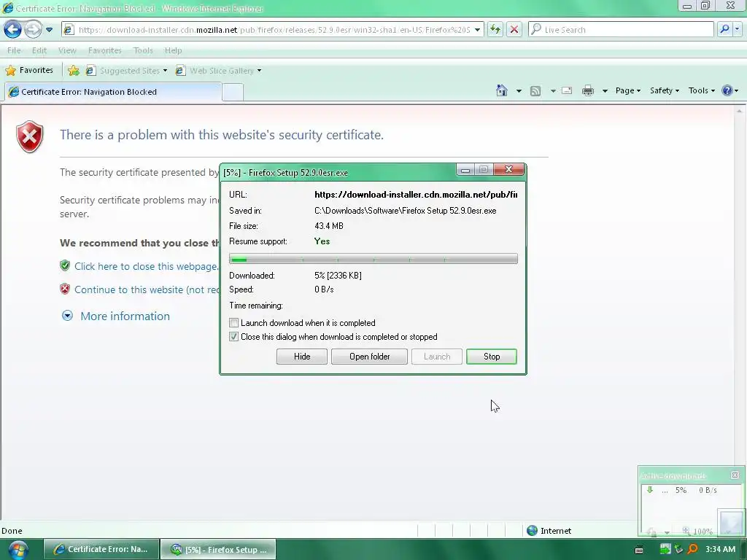Click the green download arrow in Active downloads

click(649, 490)
